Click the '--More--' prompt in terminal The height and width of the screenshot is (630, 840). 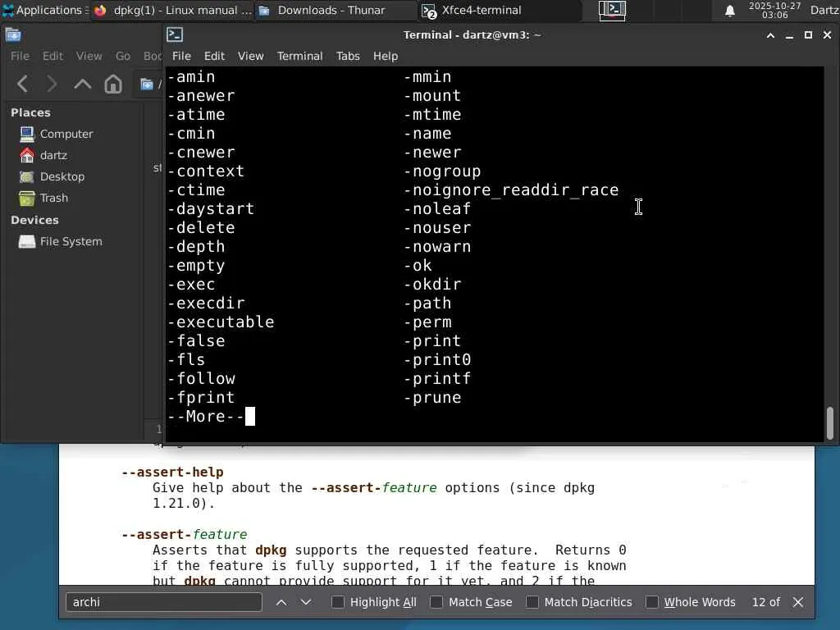206,416
